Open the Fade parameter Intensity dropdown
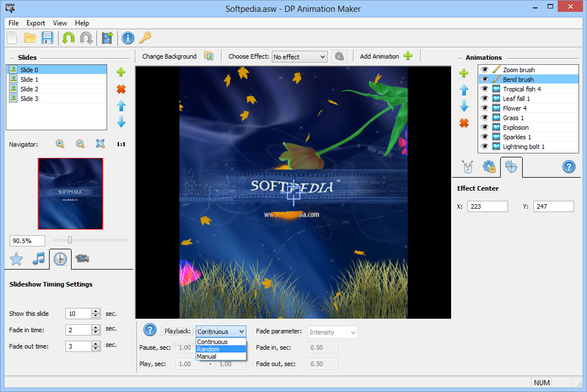Screen dimensions: 587x392 [333, 332]
